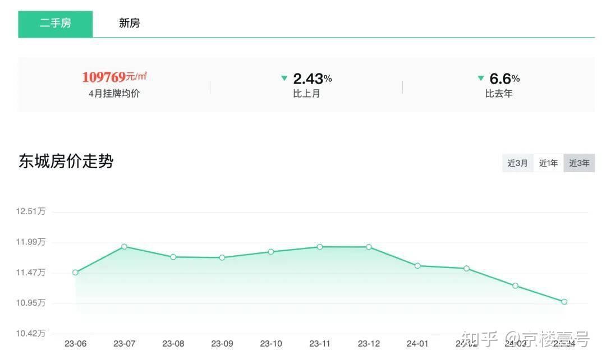This screenshot has height=364, width=606.
Task: Click the 4月挂牌均价 label
Action: point(114,94)
